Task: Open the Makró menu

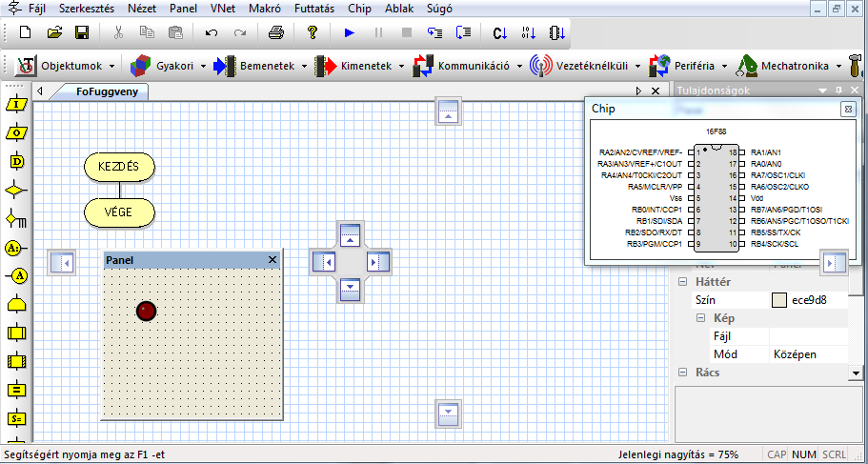Action: pyautogui.click(x=265, y=9)
